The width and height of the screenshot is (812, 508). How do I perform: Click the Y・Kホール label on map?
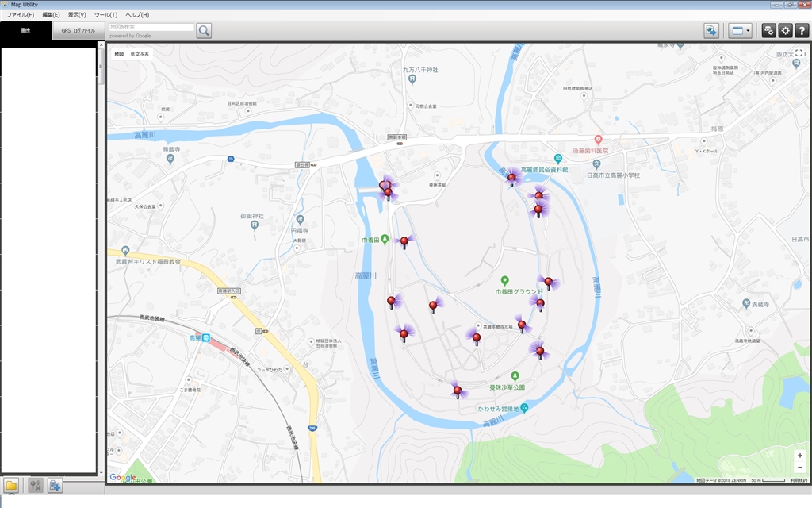707,152
